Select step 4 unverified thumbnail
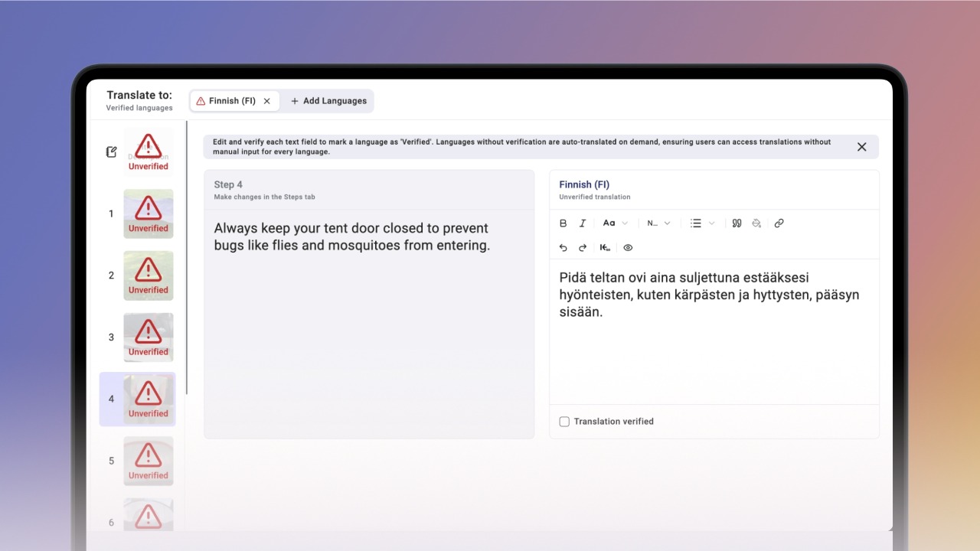This screenshot has width=980, height=551. (149, 399)
